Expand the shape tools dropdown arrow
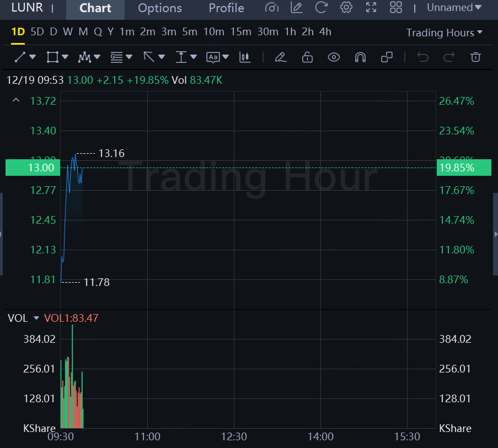498x448 pixels. click(65, 57)
